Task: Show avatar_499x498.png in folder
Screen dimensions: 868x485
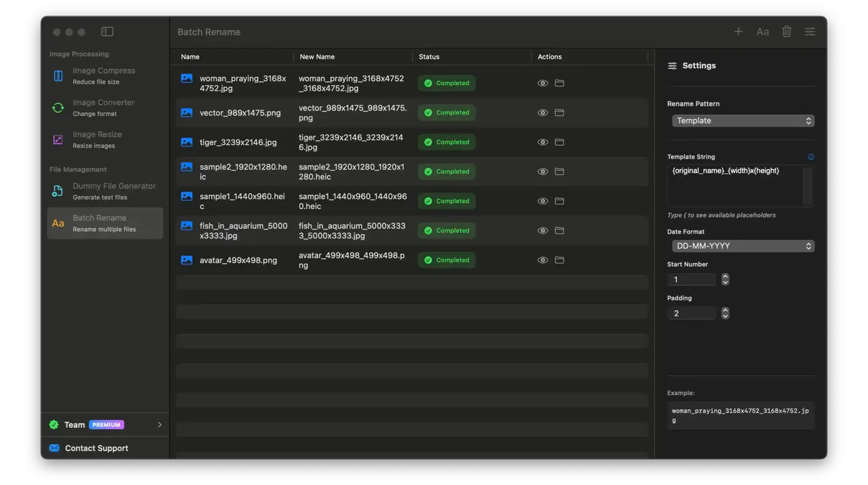Action: (559, 260)
